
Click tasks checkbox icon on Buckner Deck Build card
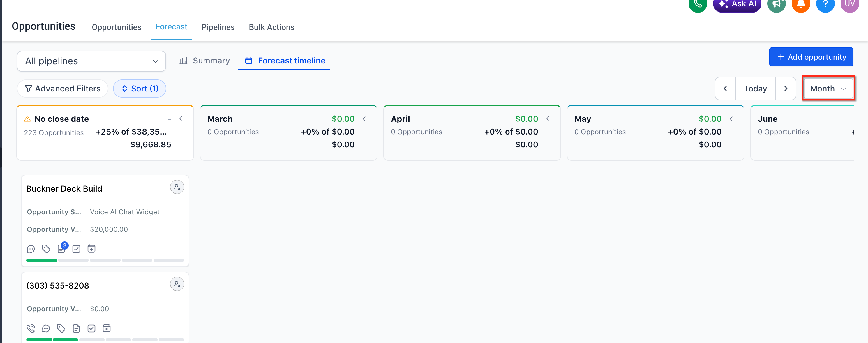[77, 249]
